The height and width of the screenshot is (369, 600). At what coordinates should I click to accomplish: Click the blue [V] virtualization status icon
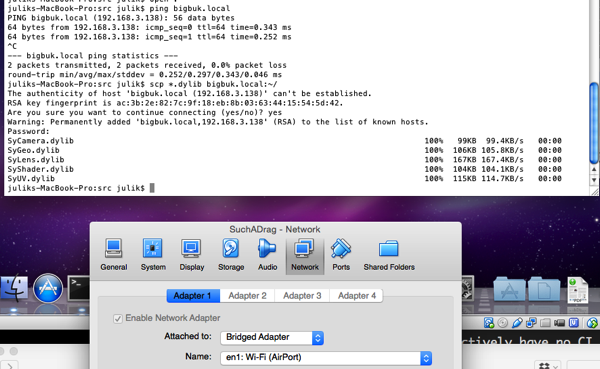(574, 323)
